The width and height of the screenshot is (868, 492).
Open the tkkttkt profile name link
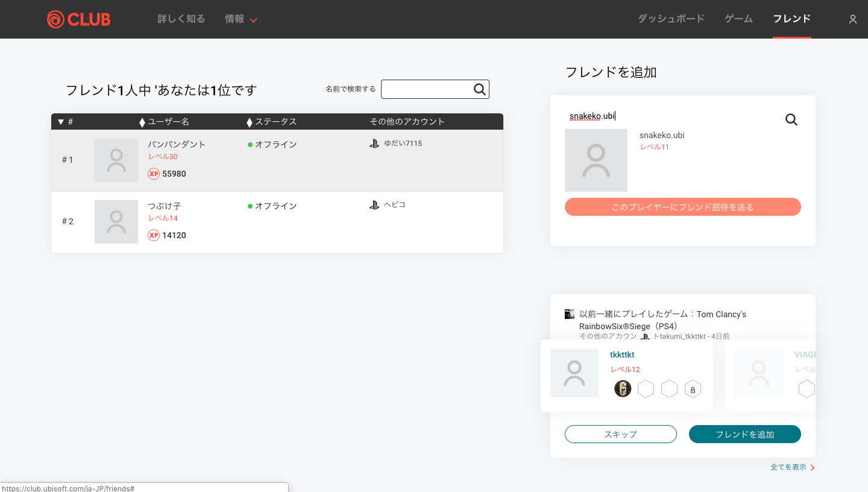(x=622, y=355)
